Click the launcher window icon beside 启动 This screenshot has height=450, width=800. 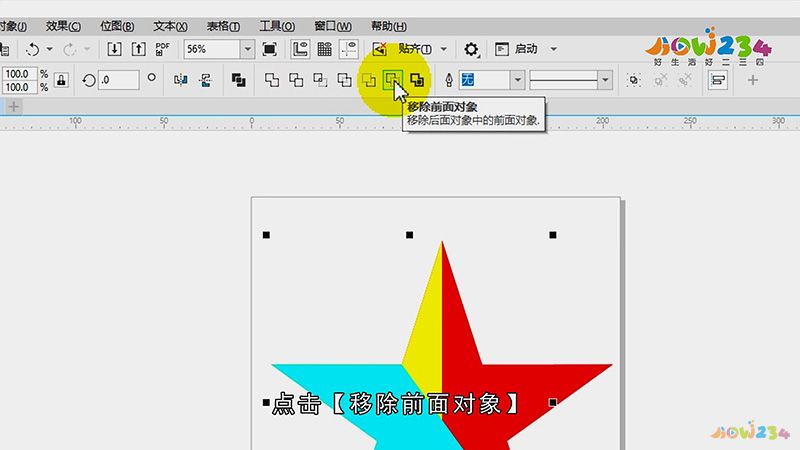(502, 49)
